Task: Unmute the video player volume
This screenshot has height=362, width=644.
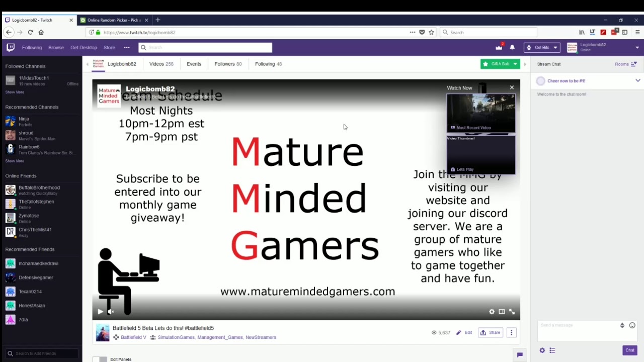Action: pos(111,312)
